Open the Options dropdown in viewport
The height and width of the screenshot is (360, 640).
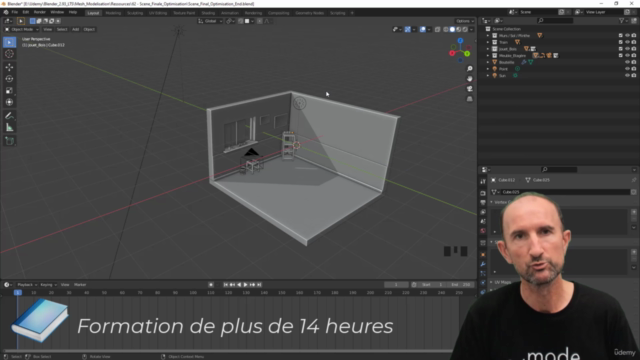[464, 21]
